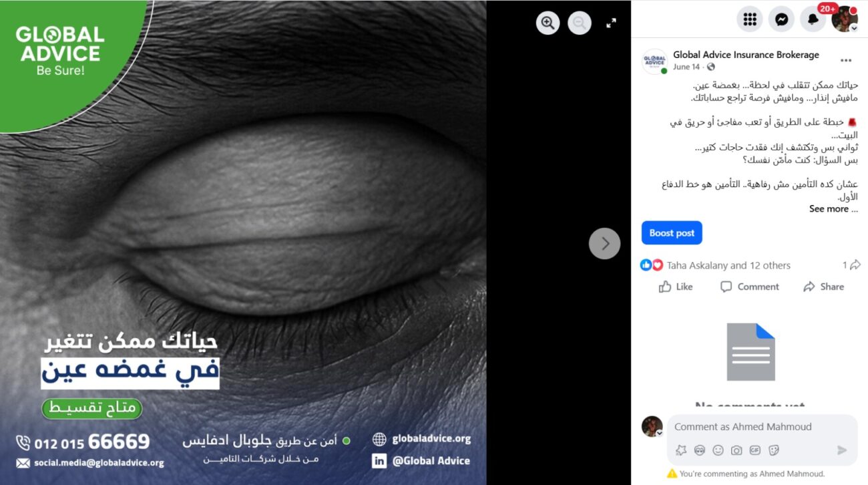Image resolution: width=868 pixels, height=485 pixels.
Task: Expand post text with See more
Action: (829, 208)
